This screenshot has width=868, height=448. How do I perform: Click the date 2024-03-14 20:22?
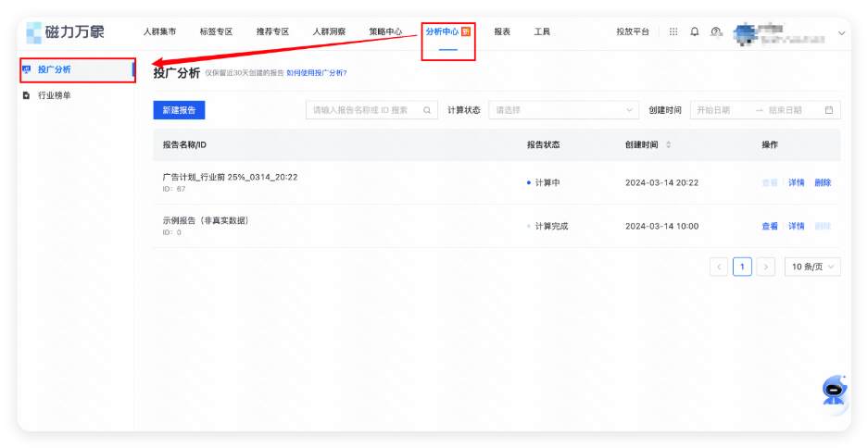point(661,182)
